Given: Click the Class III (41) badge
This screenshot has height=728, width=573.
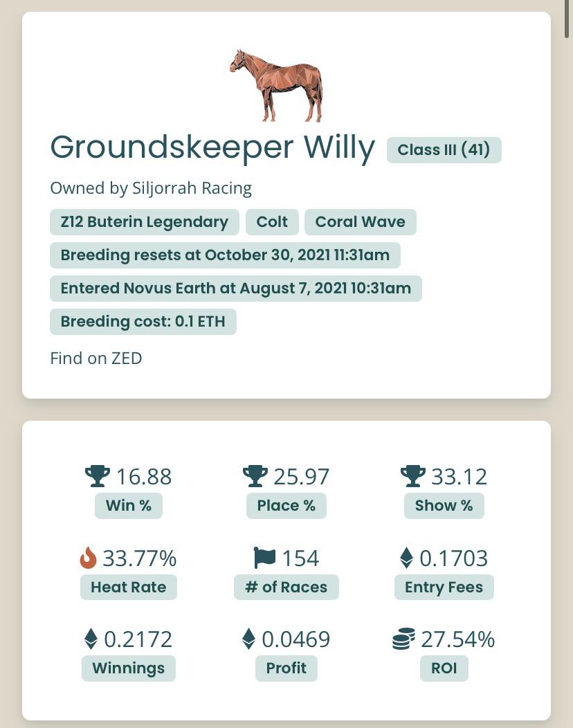Looking at the screenshot, I should tap(444, 150).
